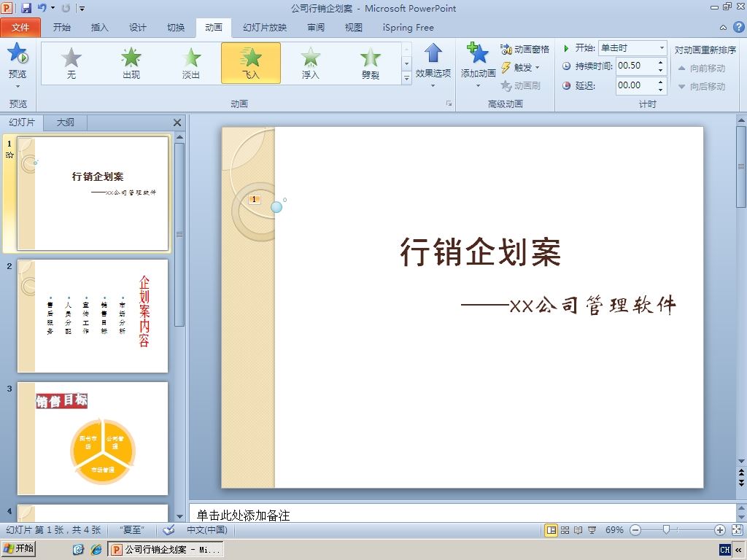Viewport: 747px width, 560px height.
Task: Click the Zoom Out minus button
Action: pyautogui.click(x=635, y=530)
